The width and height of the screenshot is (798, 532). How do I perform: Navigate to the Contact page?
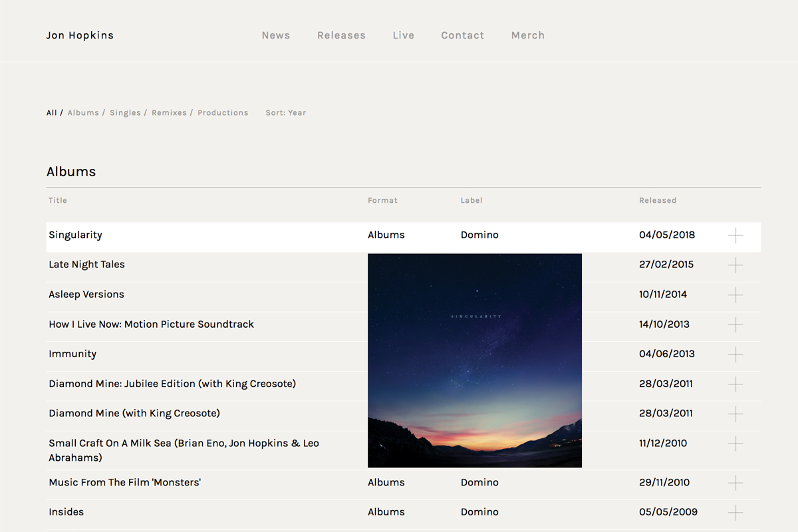[463, 35]
